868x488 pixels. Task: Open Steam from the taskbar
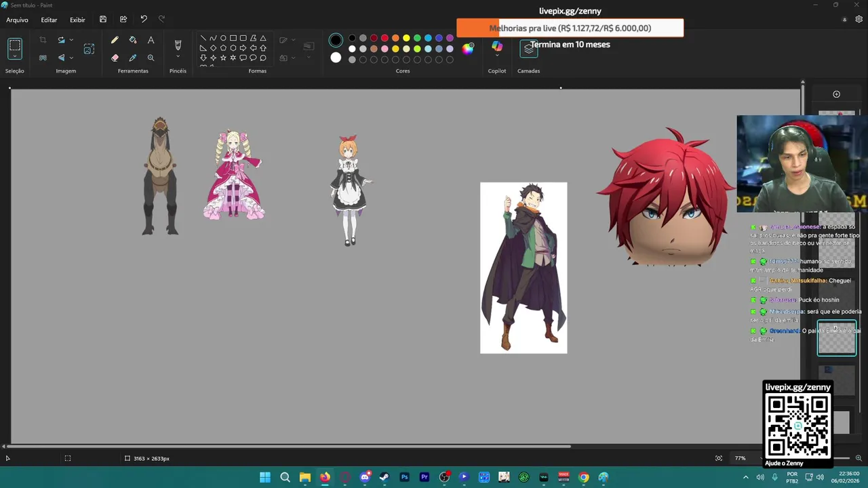(x=384, y=477)
